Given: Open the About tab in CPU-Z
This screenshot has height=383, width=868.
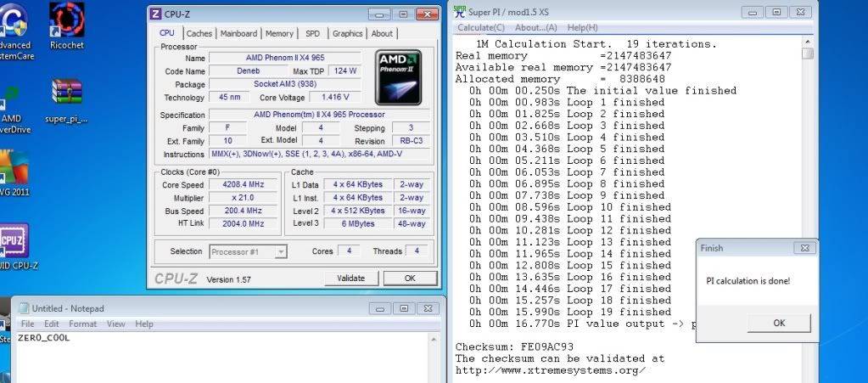Looking at the screenshot, I should pyautogui.click(x=382, y=34).
